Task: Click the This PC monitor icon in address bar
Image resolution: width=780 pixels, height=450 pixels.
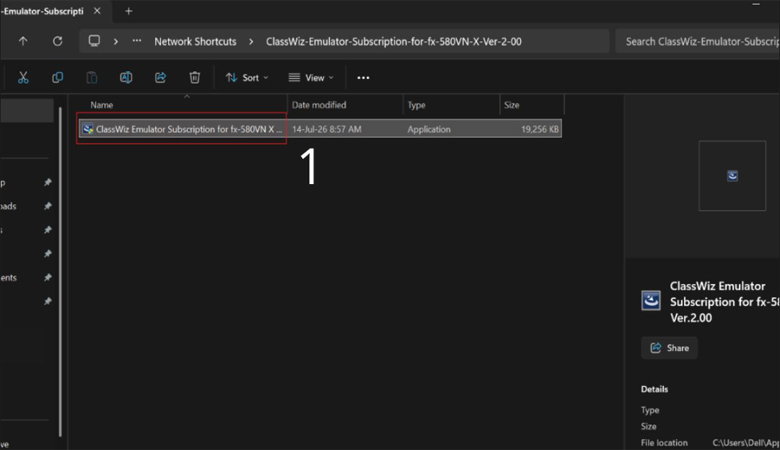Action: [x=94, y=41]
